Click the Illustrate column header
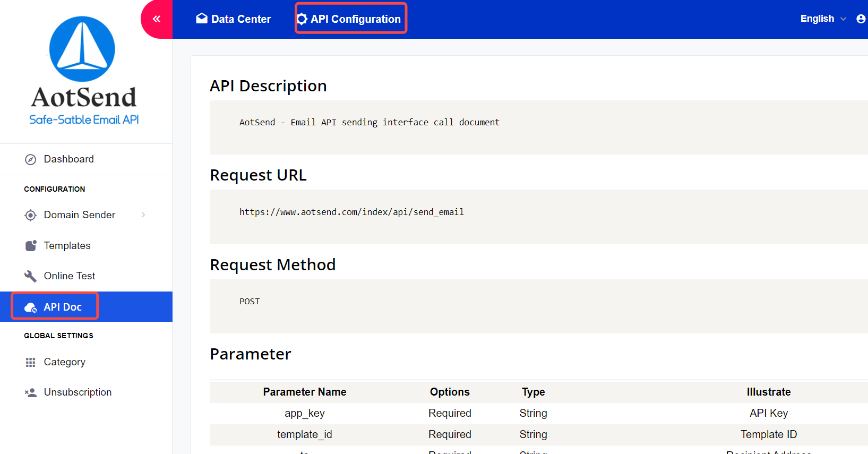This screenshot has width=868, height=454. (769, 392)
